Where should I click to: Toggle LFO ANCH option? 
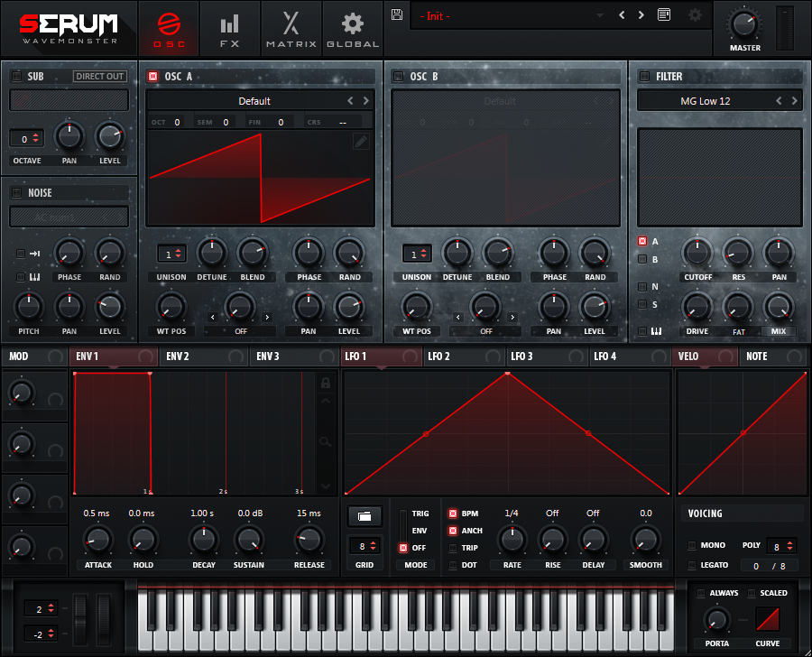(453, 531)
